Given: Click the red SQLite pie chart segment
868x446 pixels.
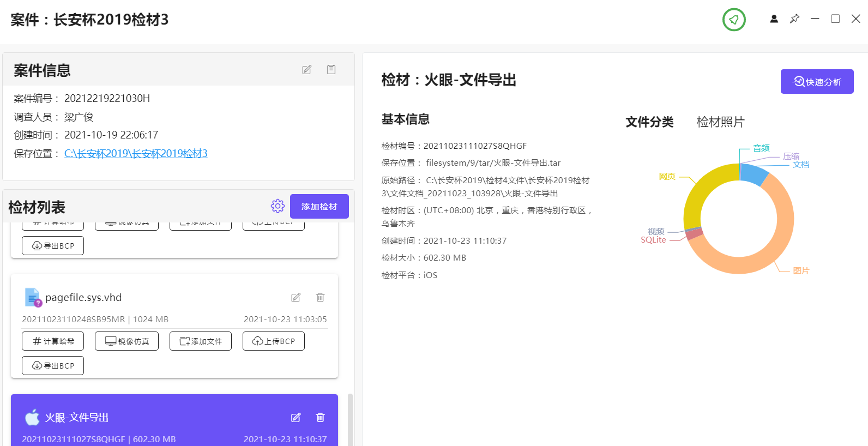Looking at the screenshot, I should click(x=695, y=234).
